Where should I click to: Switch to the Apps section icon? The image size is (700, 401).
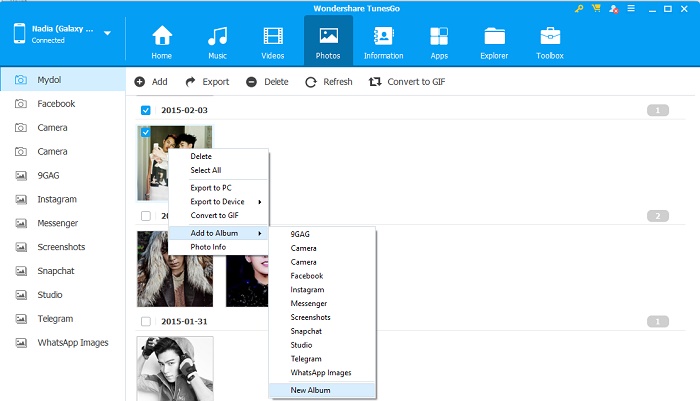438,37
